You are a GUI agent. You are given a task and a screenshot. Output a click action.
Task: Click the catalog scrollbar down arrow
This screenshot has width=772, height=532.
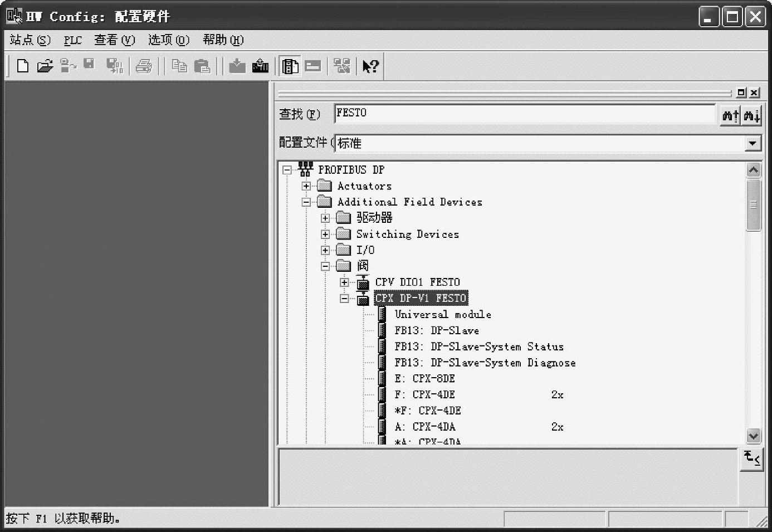[753, 436]
